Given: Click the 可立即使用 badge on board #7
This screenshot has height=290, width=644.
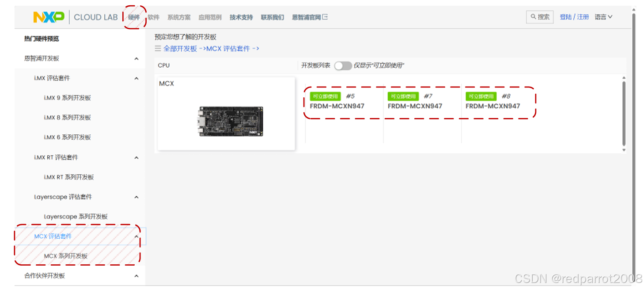Looking at the screenshot, I should click(x=403, y=96).
